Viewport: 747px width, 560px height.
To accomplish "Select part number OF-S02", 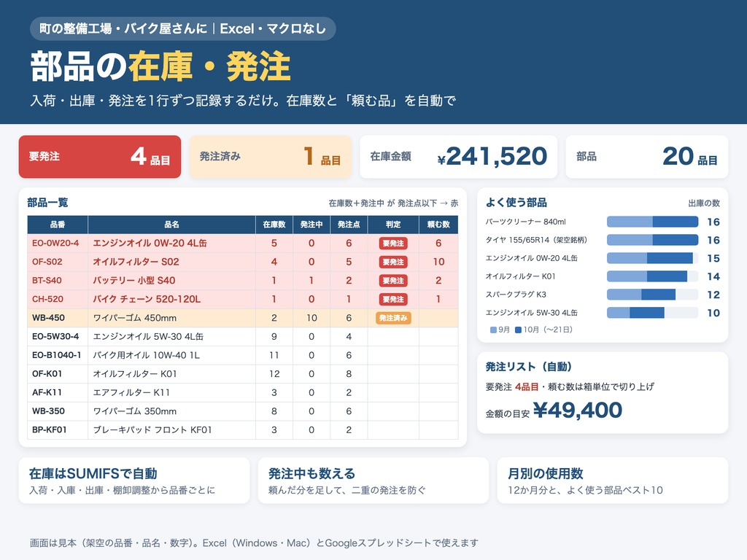I will pyautogui.click(x=47, y=262).
